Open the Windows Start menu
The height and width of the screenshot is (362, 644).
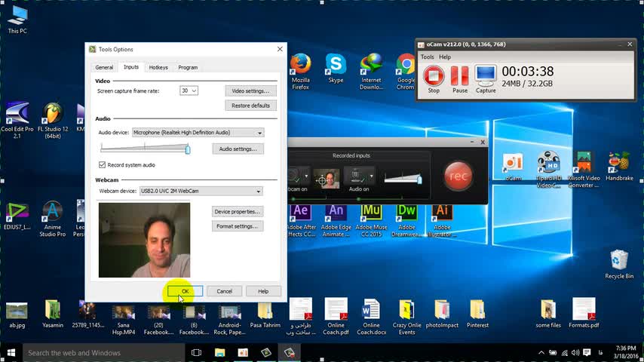pos(11,352)
